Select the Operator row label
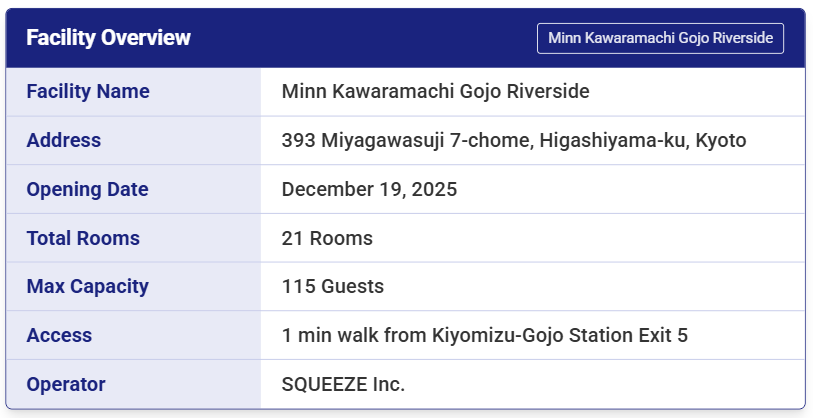This screenshot has height=418, width=813. (66, 384)
